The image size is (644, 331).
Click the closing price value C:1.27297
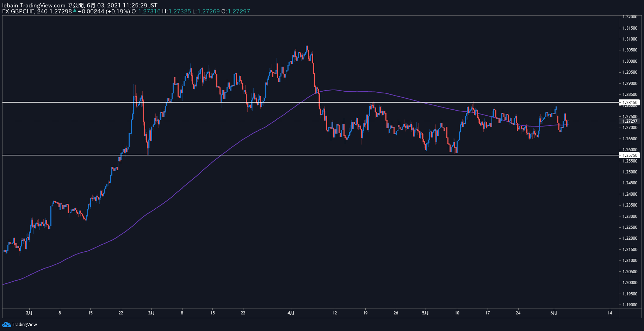pos(235,11)
